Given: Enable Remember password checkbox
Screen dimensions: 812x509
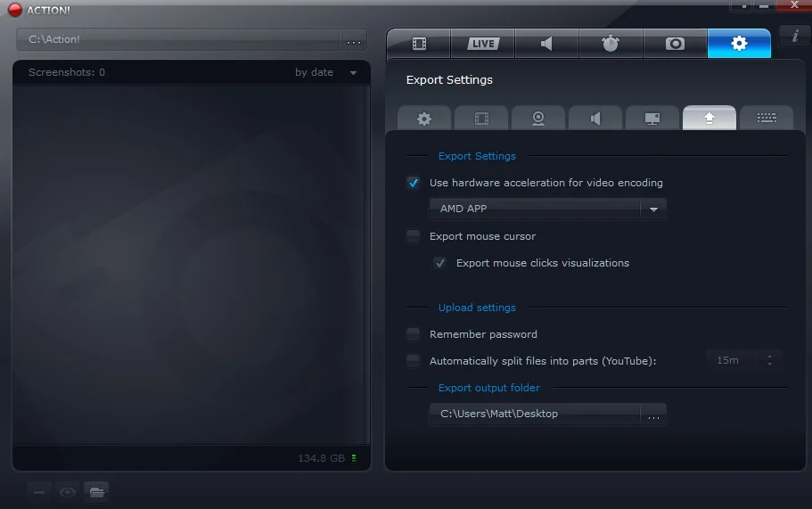Looking at the screenshot, I should [414, 334].
